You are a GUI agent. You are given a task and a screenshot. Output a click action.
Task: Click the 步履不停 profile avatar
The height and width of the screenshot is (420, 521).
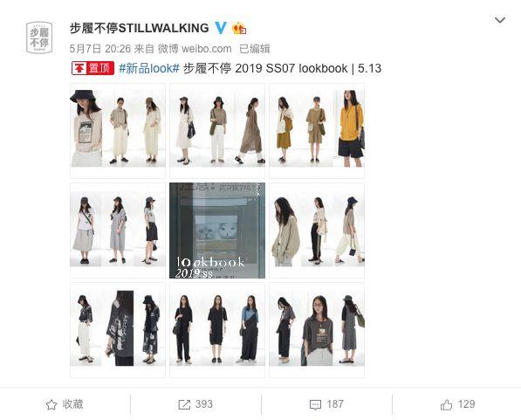pyautogui.click(x=39, y=38)
